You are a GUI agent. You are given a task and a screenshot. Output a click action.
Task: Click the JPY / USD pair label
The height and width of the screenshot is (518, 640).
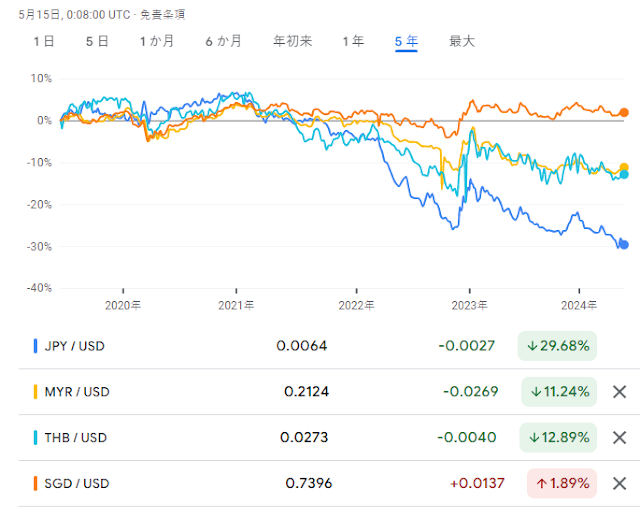[75, 346]
